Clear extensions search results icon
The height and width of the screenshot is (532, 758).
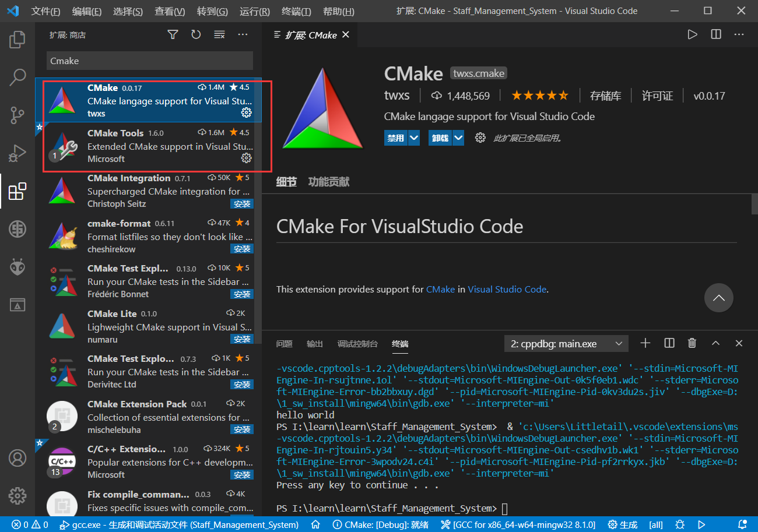coord(219,35)
